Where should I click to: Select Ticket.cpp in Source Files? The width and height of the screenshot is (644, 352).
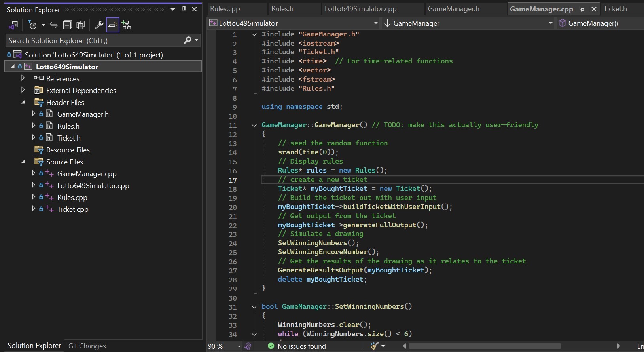click(72, 209)
